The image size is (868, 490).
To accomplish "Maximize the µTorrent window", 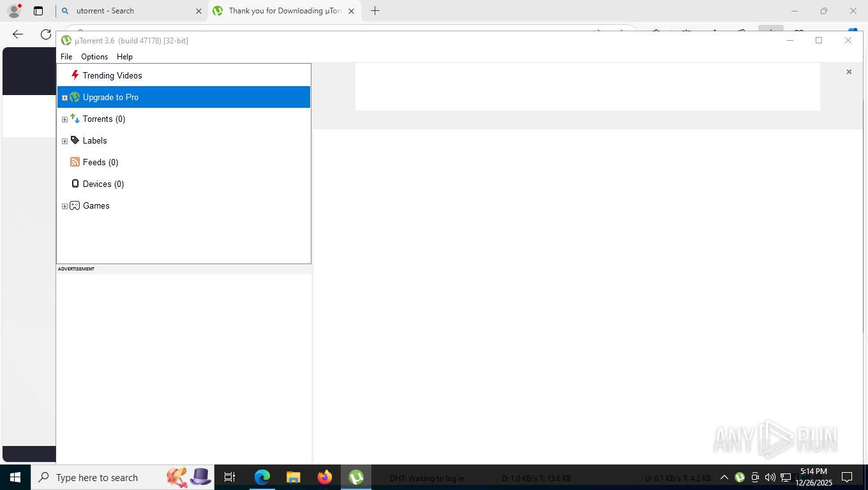I will click(x=819, y=40).
